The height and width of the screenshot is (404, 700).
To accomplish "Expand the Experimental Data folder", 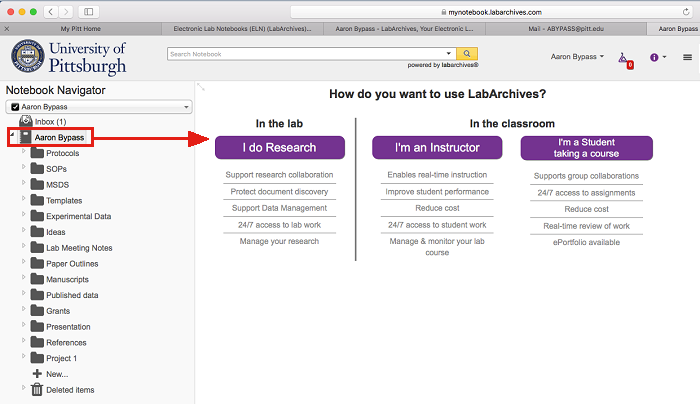I will (x=24, y=214).
